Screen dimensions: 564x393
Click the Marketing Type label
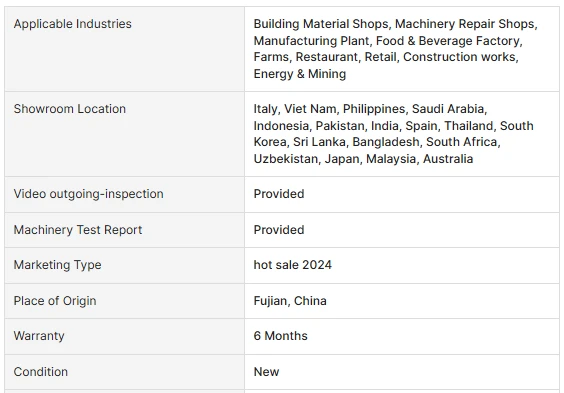[58, 265]
